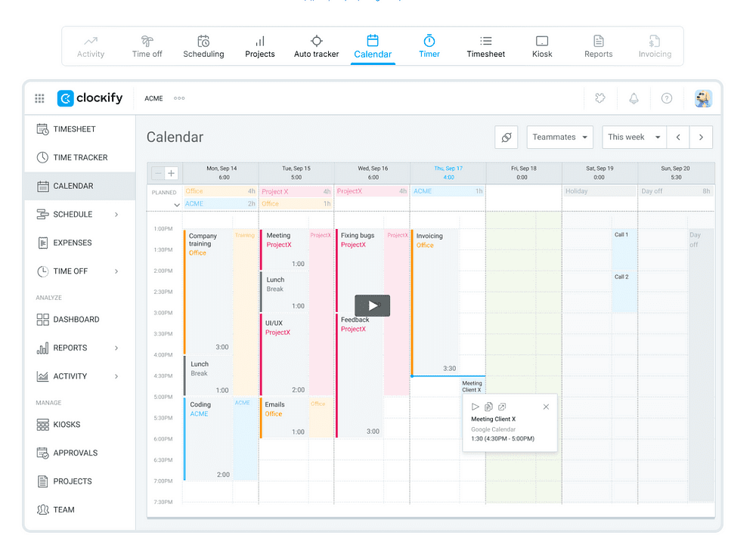756x560 pixels.
Task: Go to the previous week arrow
Action: [x=678, y=138]
